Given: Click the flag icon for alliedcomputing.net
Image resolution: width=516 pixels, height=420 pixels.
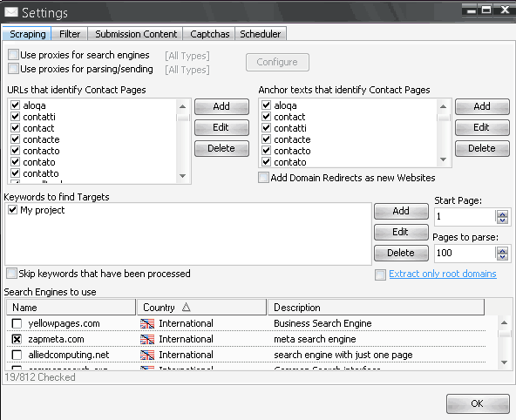Looking at the screenshot, I should [147, 355].
